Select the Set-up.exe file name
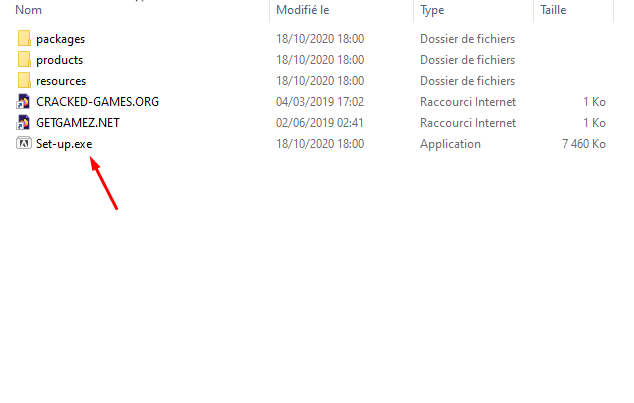The height and width of the screenshot is (403, 634). tap(63, 144)
